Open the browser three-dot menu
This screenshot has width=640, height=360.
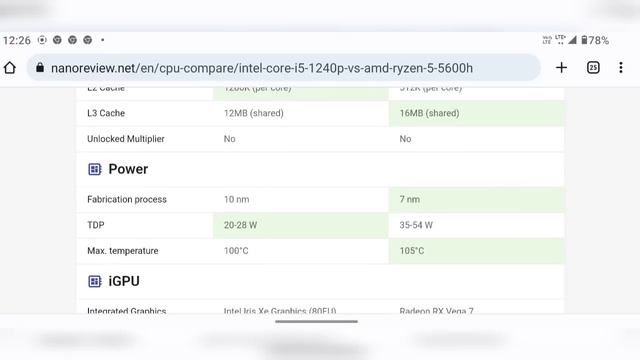pos(621,67)
